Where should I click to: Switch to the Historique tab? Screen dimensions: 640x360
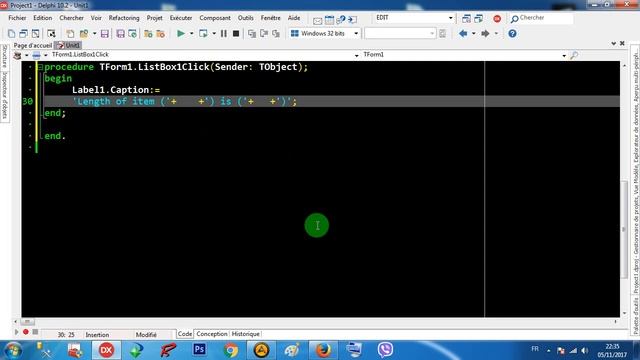[245, 334]
